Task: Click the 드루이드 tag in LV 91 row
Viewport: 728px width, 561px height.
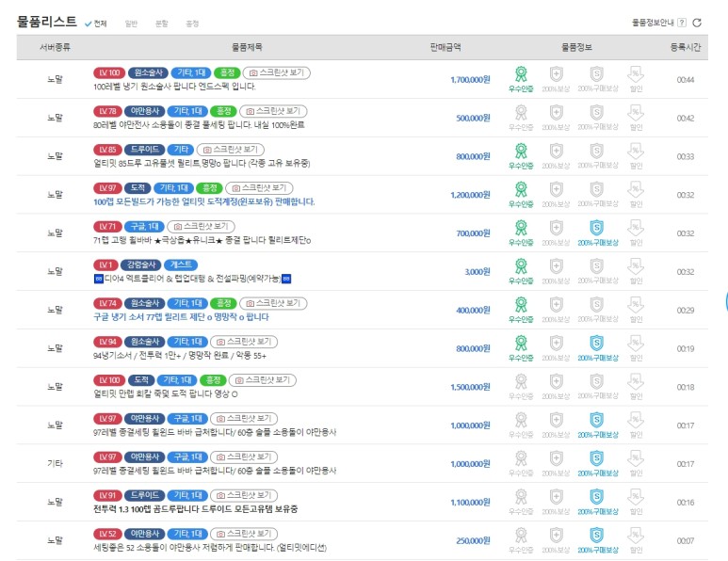Action: [144, 495]
